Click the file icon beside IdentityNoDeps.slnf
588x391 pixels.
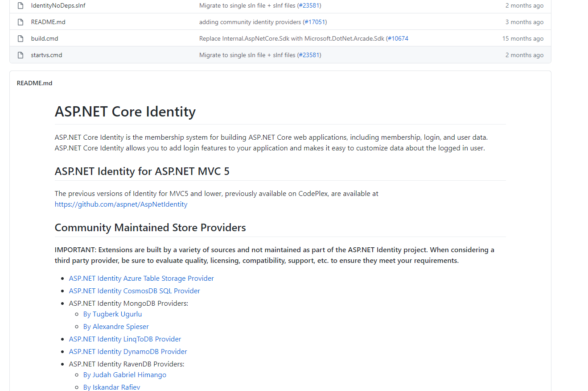click(20, 6)
